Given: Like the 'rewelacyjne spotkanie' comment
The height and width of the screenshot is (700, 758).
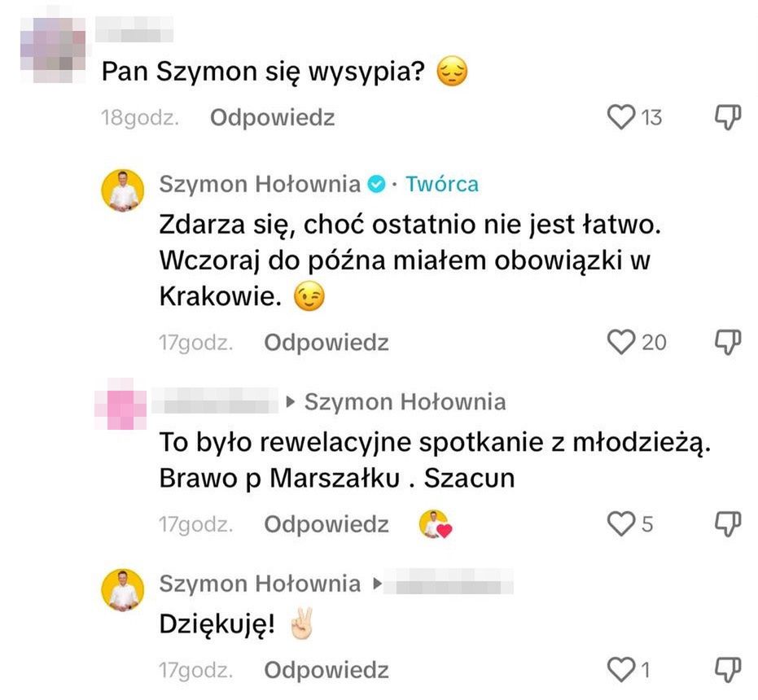Looking at the screenshot, I should (621, 524).
